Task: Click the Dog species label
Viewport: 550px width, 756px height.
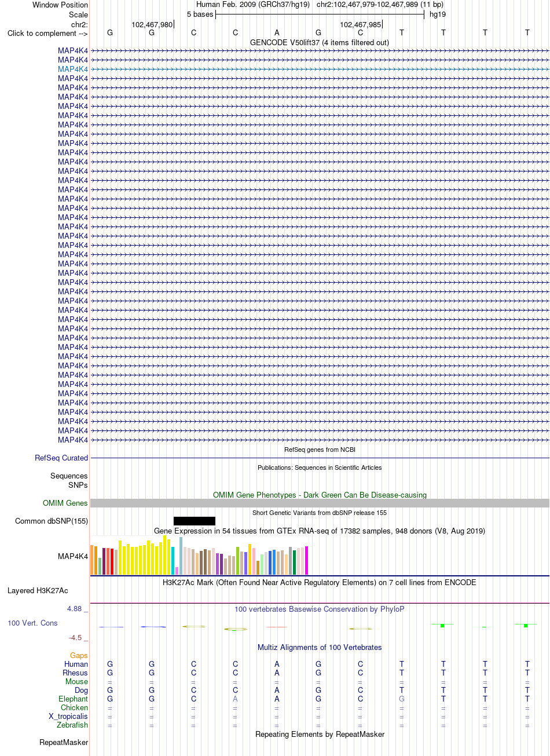Action: (x=81, y=690)
